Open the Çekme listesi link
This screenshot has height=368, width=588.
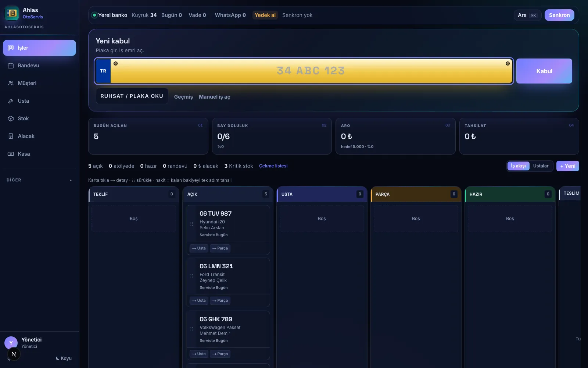(x=273, y=166)
